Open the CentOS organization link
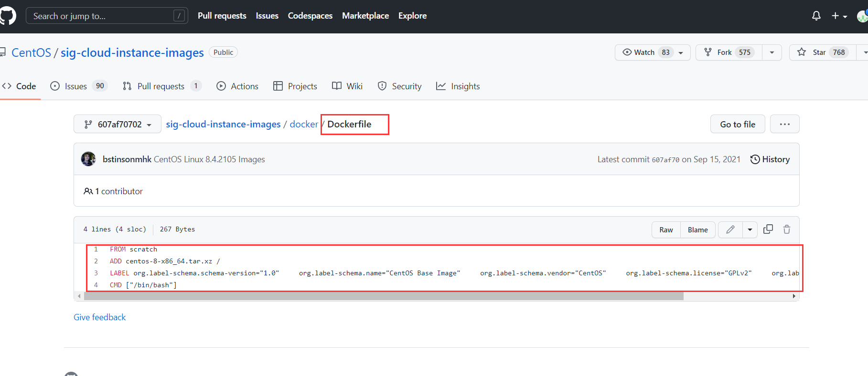868x376 pixels. 31,52
